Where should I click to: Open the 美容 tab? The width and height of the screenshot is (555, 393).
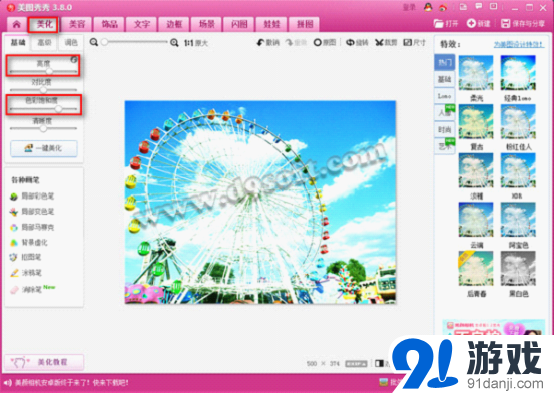(77, 24)
